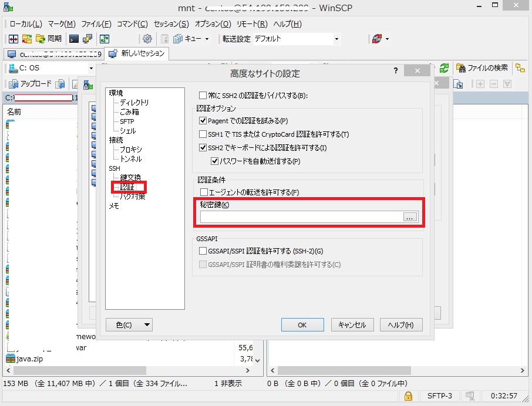This screenshot has height=406, width=532.
Task: Close the 高度なサイトの設定 dialog
Action: click(x=417, y=70)
